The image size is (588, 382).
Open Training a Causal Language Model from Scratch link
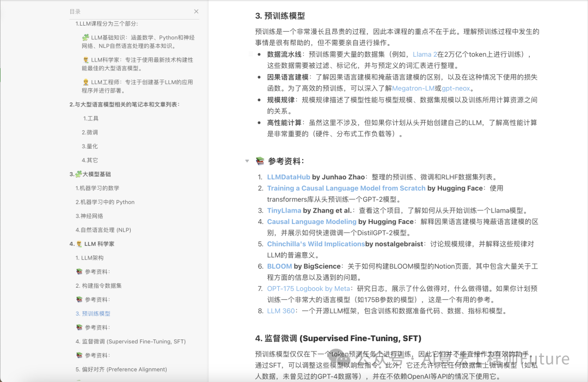click(x=346, y=189)
